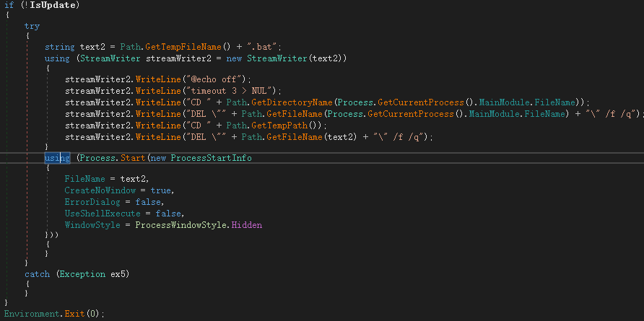
Task: Click GetTempFileName method call
Action: (x=183, y=47)
